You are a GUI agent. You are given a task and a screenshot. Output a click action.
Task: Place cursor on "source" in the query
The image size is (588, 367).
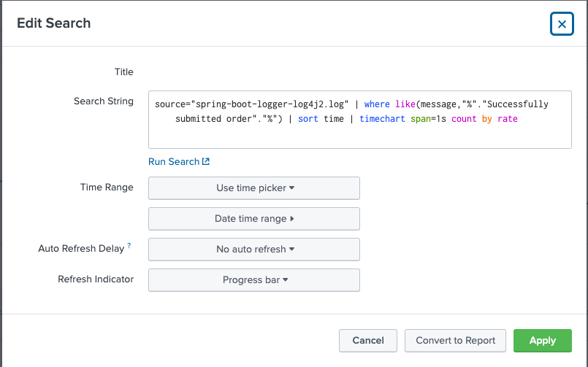click(x=170, y=104)
